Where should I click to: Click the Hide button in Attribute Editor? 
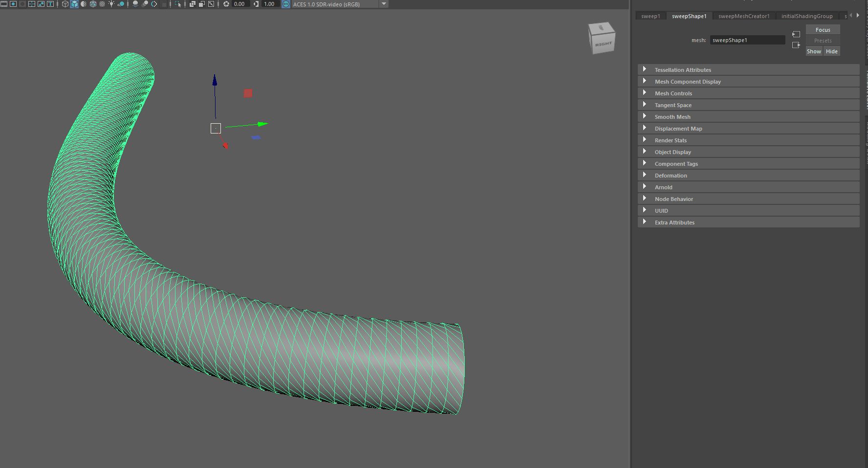click(831, 51)
